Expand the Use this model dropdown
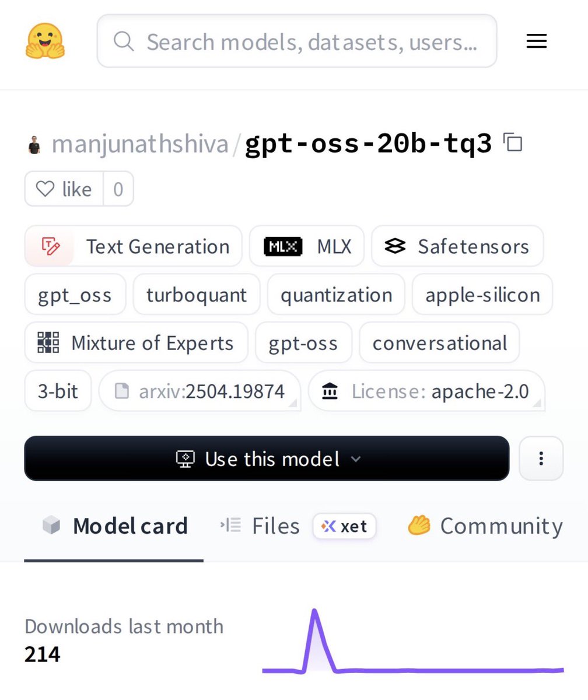 coord(267,459)
